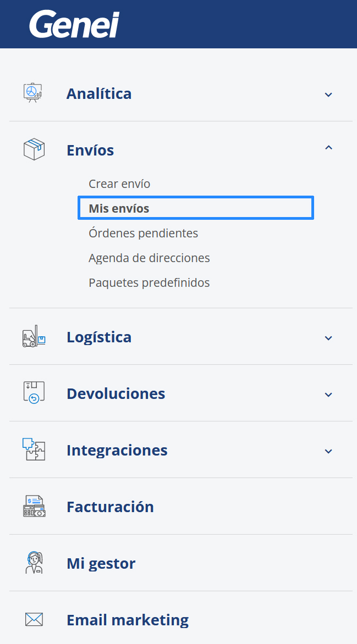Open Crear envío submenu item
Screen dimensions: 357x644
(119, 184)
